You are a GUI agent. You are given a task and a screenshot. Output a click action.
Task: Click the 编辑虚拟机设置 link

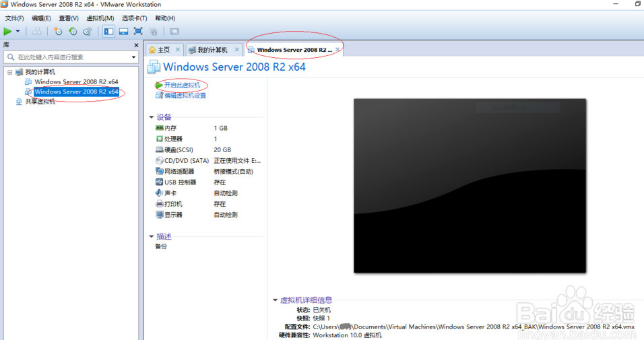click(185, 95)
